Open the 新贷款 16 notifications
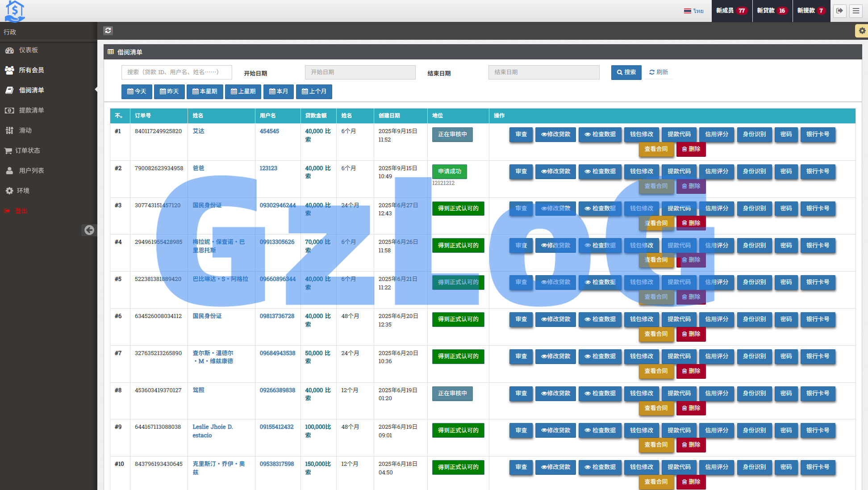 click(772, 11)
